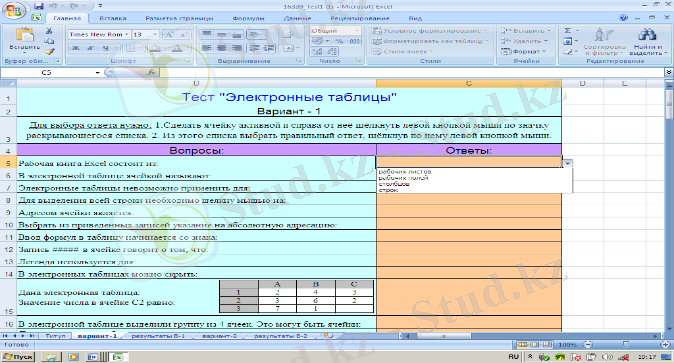
Task: Zoom in with the plus button
Action: (x=665, y=345)
